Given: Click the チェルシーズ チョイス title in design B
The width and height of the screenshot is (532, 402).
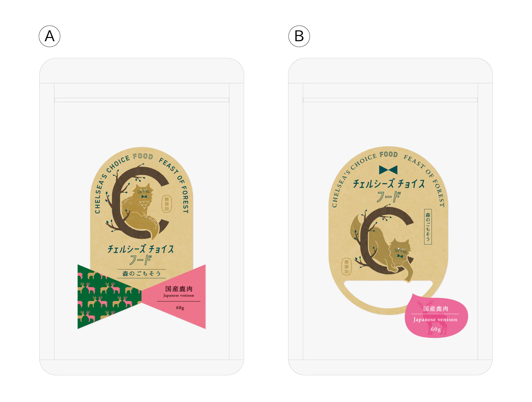Looking at the screenshot, I should [389, 184].
